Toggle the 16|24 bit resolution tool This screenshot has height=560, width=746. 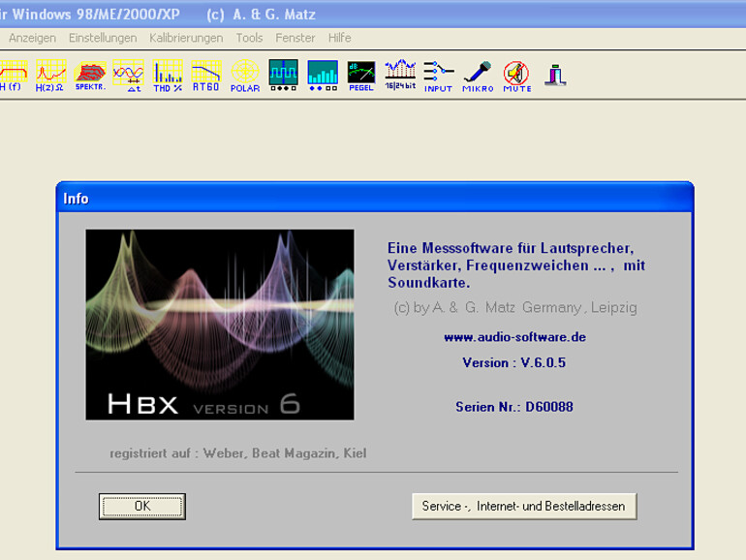pos(400,76)
